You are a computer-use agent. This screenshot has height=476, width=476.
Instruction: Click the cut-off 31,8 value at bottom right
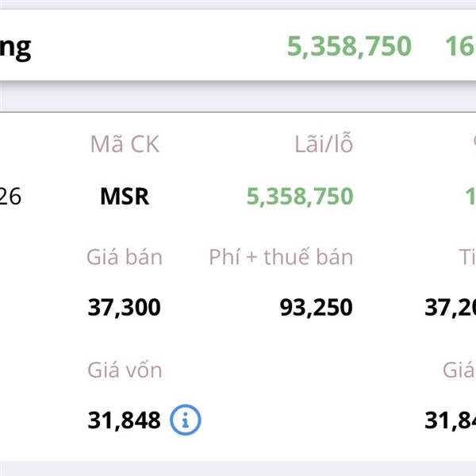click(451, 420)
